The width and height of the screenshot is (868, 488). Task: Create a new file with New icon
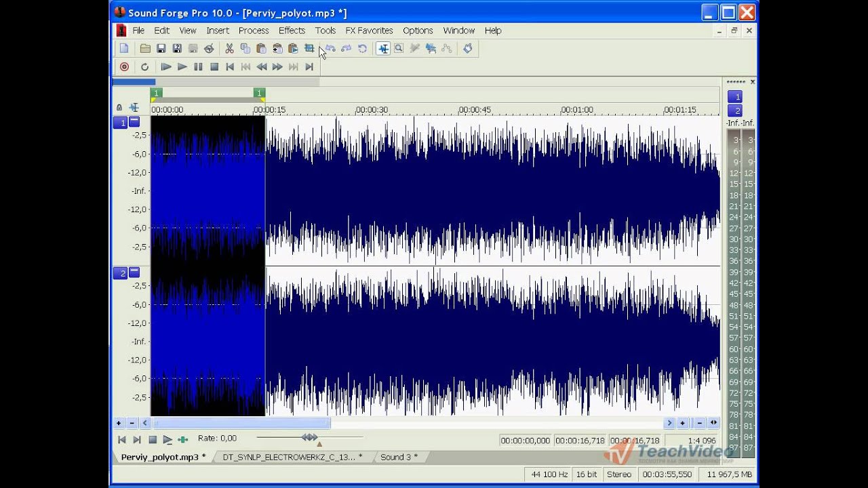point(124,48)
